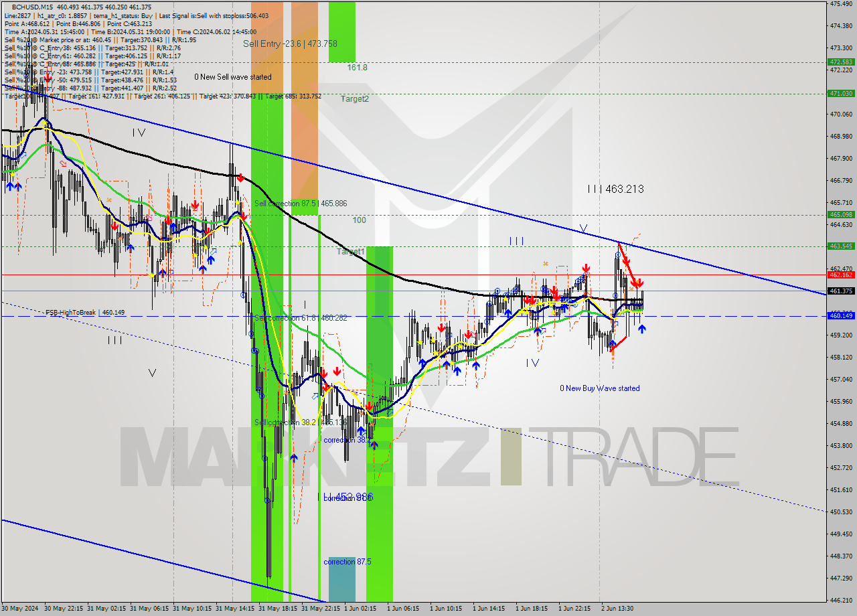Click the green 471.030 price tag on axis
Screen dimensions: 857x616
click(841, 94)
